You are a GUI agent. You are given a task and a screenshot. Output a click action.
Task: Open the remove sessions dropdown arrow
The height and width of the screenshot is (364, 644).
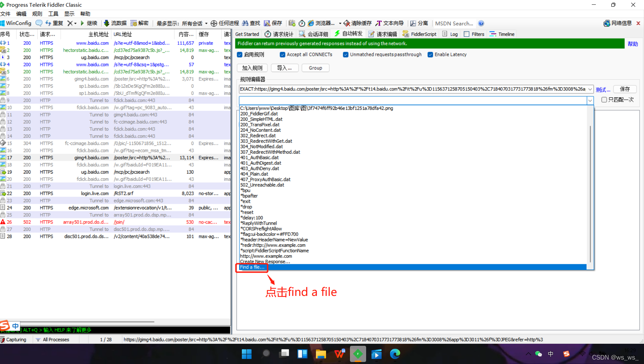tap(75, 23)
